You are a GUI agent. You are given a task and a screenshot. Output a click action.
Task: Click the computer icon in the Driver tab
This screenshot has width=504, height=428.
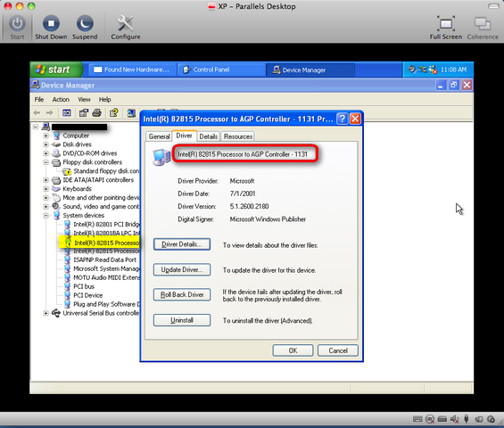click(161, 157)
